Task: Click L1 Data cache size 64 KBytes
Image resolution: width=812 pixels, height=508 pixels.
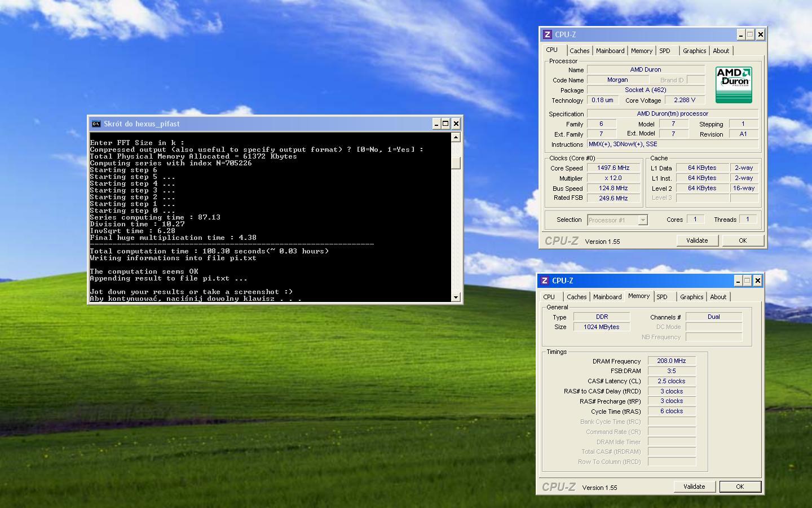Action: (x=702, y=168)
